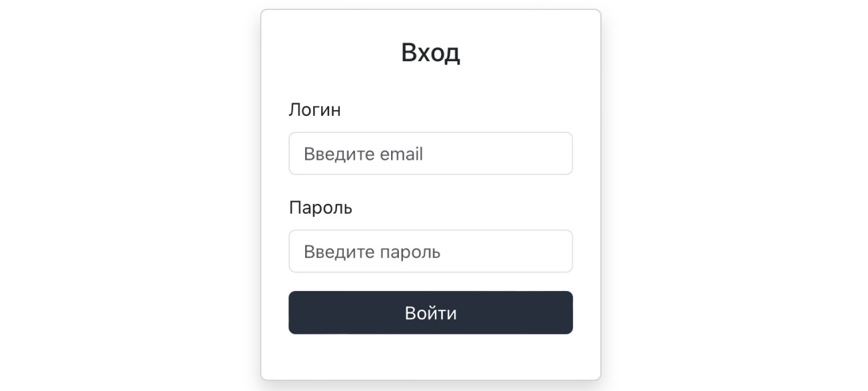Click the label above the password field
This screenshot has height=391, width=868.
[x=320, y=208]
